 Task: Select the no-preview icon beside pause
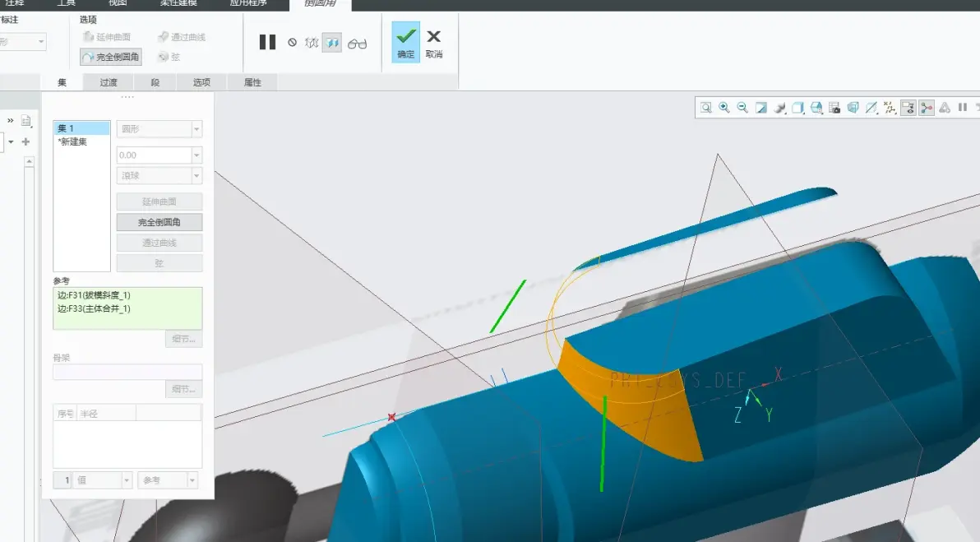pos(292,43)
